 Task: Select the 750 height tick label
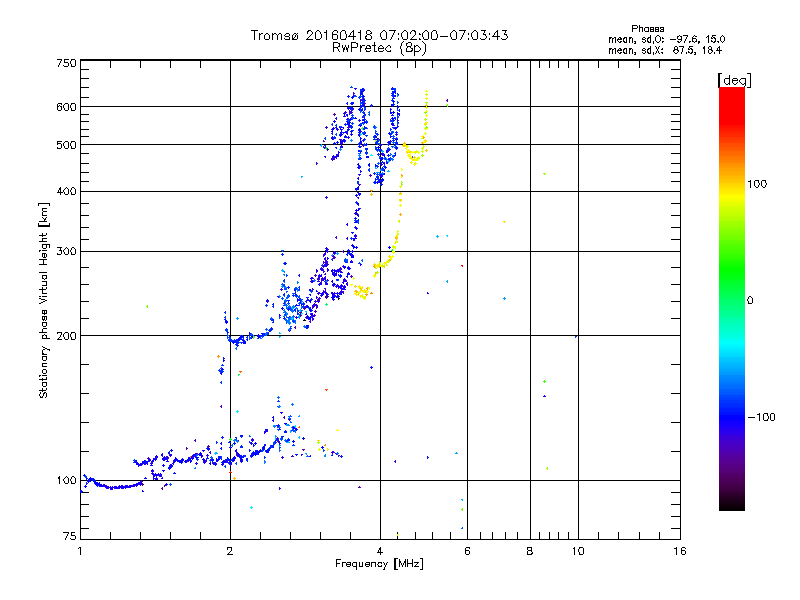[66, 63]
